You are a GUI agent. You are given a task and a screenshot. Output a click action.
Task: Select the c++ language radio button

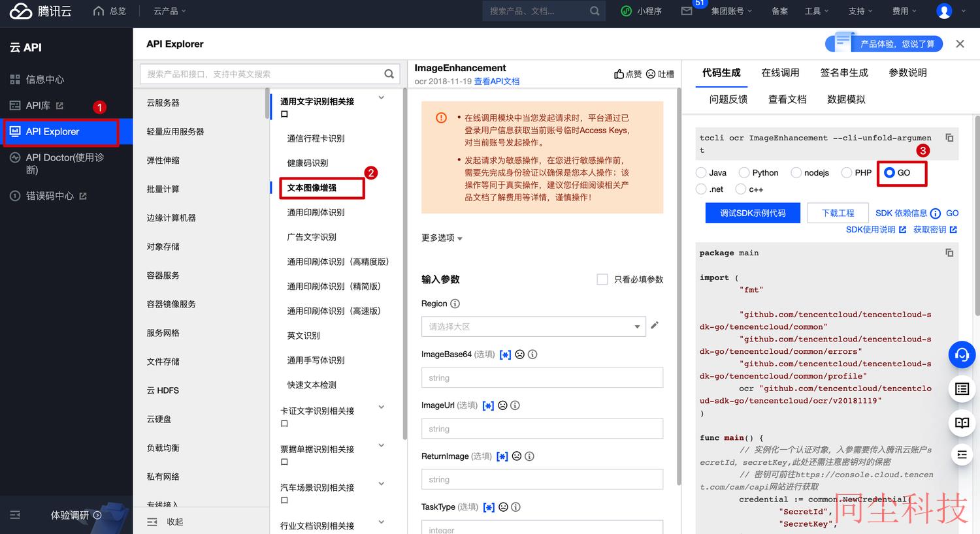coord(740,189)
